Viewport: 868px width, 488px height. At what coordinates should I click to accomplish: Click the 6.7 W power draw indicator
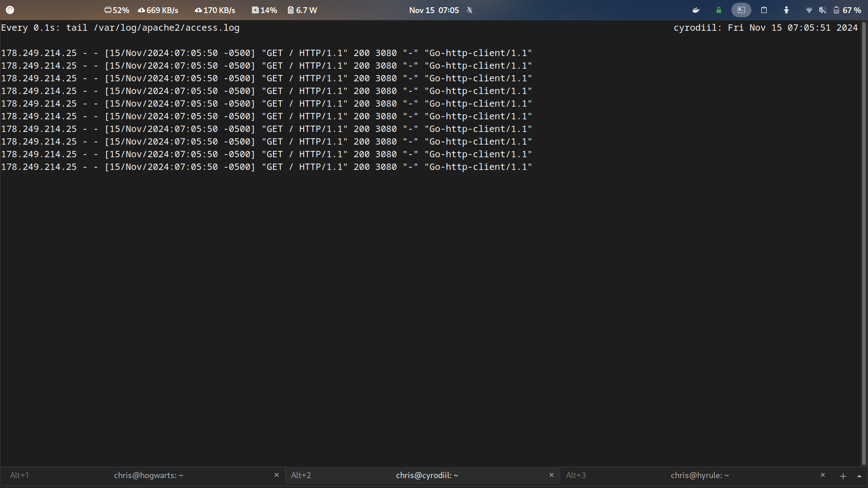coord(302,10)
